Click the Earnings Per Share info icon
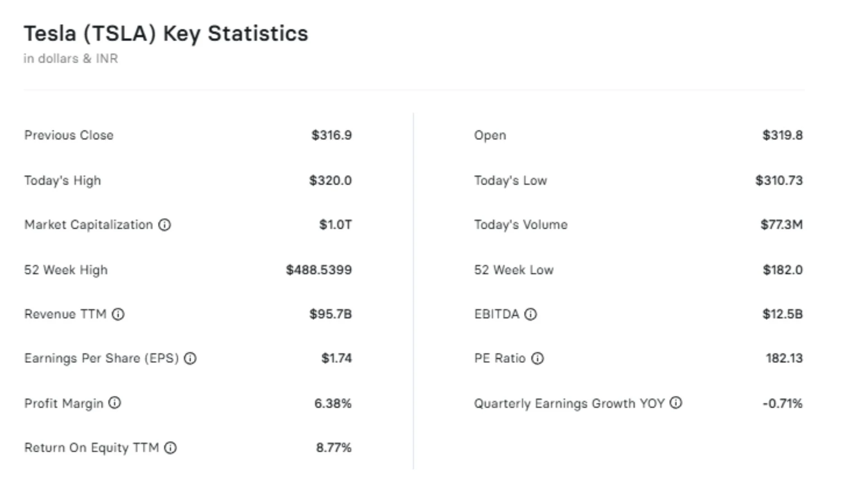Image resolution: width=868 pixels, height=488 pixels. [190, 358]
